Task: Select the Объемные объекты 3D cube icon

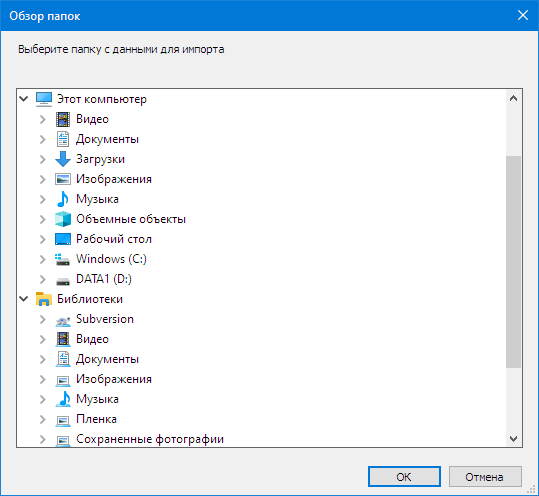Action: pos(63,219)
